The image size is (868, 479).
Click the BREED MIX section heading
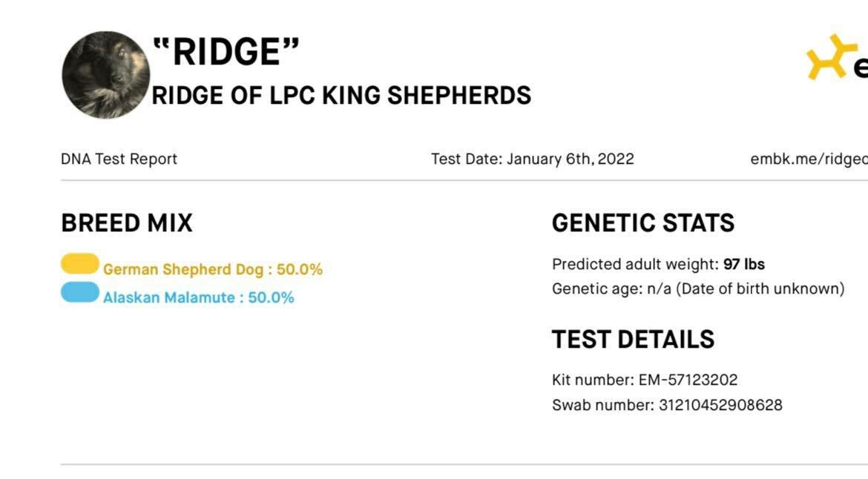pyautogui.click(x=127, y=223)
